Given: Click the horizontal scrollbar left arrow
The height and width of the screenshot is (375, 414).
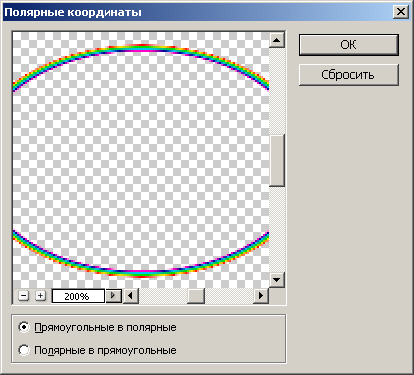Looking at the screenshot, I should (131, 296).
